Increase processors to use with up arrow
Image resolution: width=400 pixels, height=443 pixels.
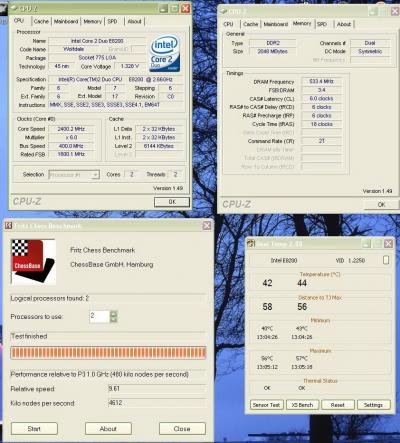click(114, 313)
